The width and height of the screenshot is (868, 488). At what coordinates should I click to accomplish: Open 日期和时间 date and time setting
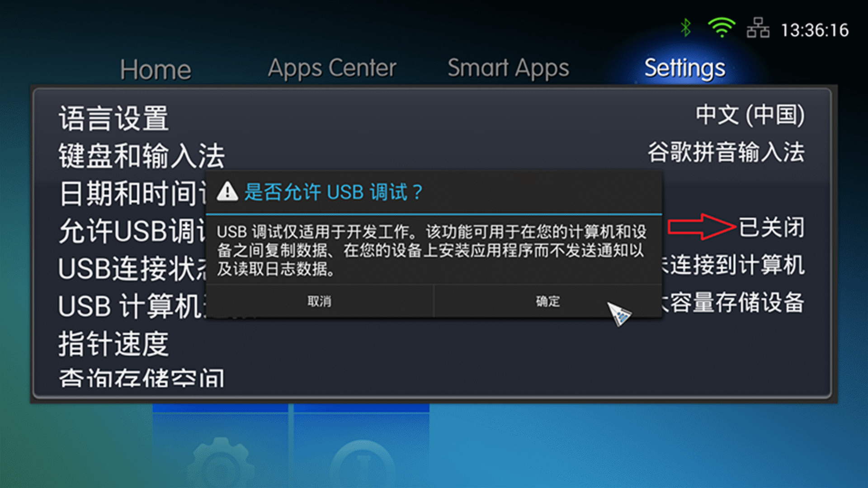click(x=132, y=193)
